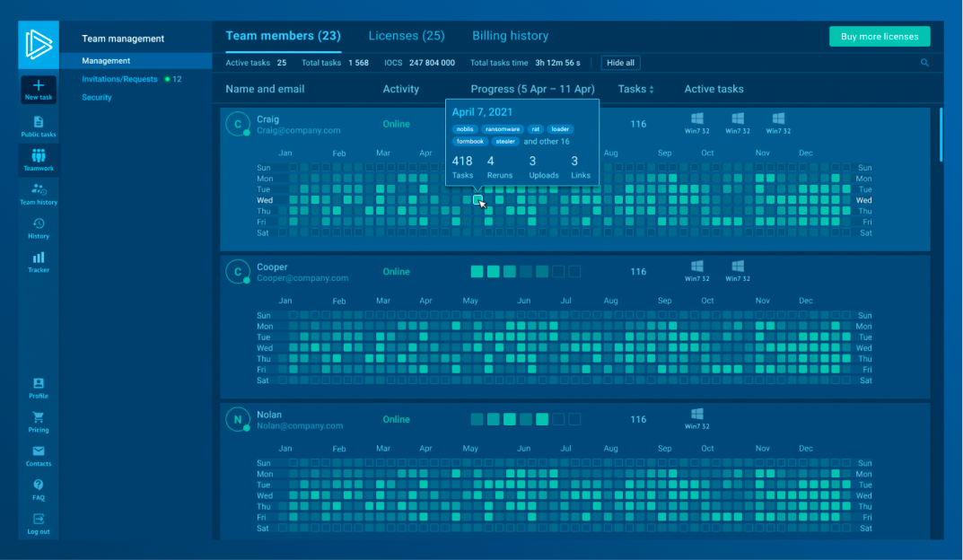Go to History in left sidebar
Image resolution: width=963 pixels, height=560 pixels.
coord(39,224)
